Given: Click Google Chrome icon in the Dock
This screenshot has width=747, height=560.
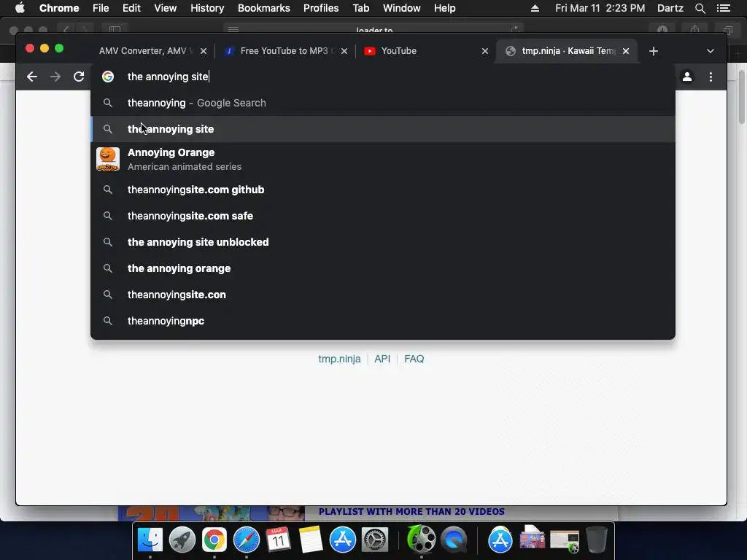Looking at the screenshot, I should click(x=214, y=540).
